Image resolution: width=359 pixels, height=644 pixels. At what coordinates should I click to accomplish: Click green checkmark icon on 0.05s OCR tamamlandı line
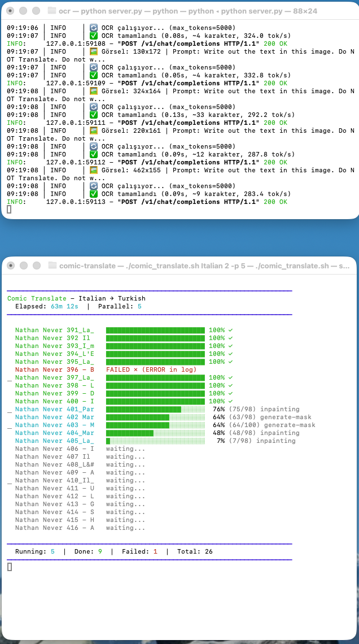point(94,75)
